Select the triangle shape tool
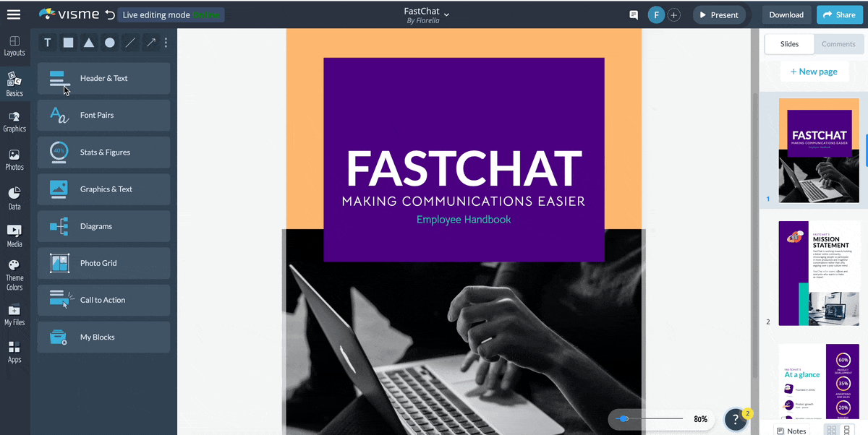868x435 pixels. (x=88, y=43)
